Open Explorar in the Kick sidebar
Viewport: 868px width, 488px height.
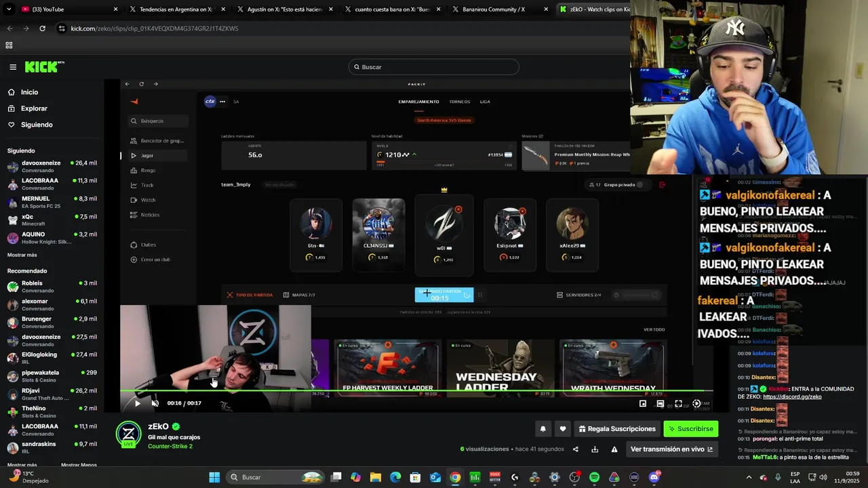pos(34,108)
